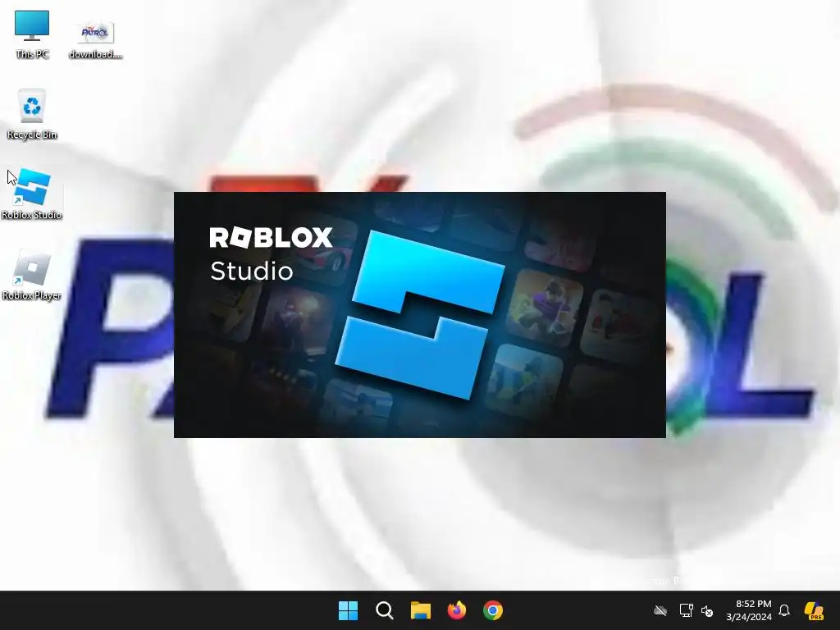
Task: Select the Recycle Bin icon
Action: (x=32, y=114)
